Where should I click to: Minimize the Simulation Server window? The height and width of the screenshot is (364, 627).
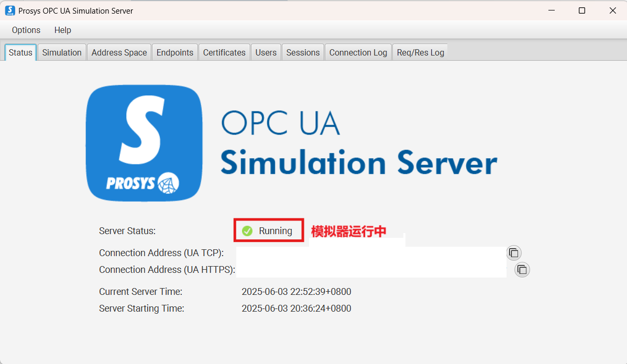(x=552, y=10)
